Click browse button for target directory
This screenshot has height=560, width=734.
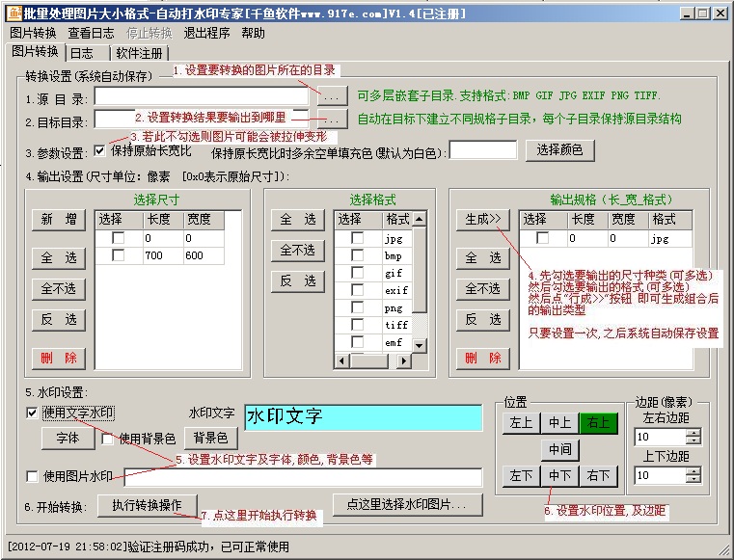[332, 120]
